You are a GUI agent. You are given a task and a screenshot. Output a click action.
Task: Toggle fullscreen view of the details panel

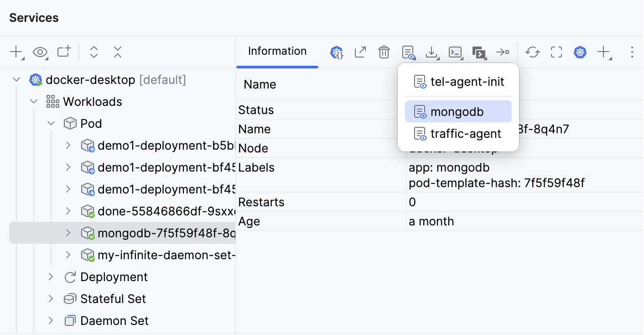(556, 52)
